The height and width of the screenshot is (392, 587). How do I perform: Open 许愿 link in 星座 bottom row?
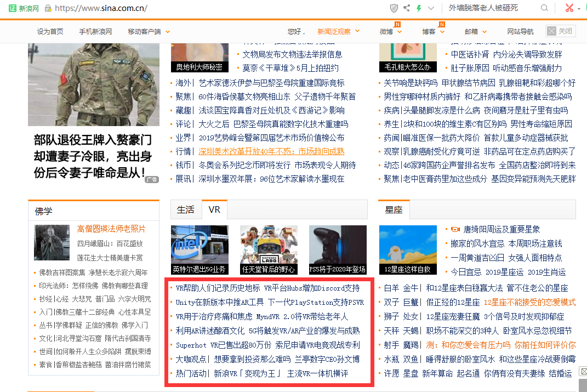[391, 373]
